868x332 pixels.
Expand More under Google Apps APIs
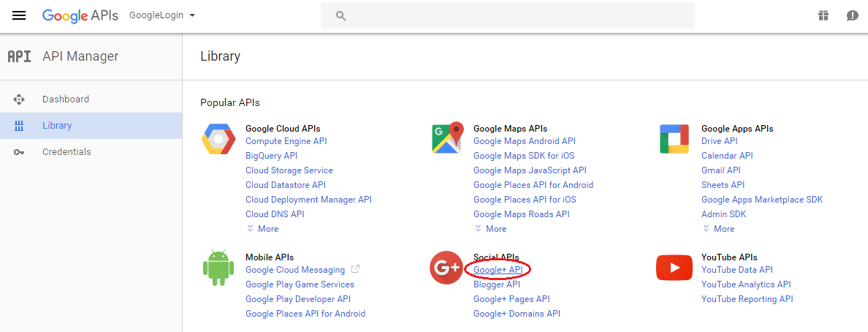tap(719, 229)
